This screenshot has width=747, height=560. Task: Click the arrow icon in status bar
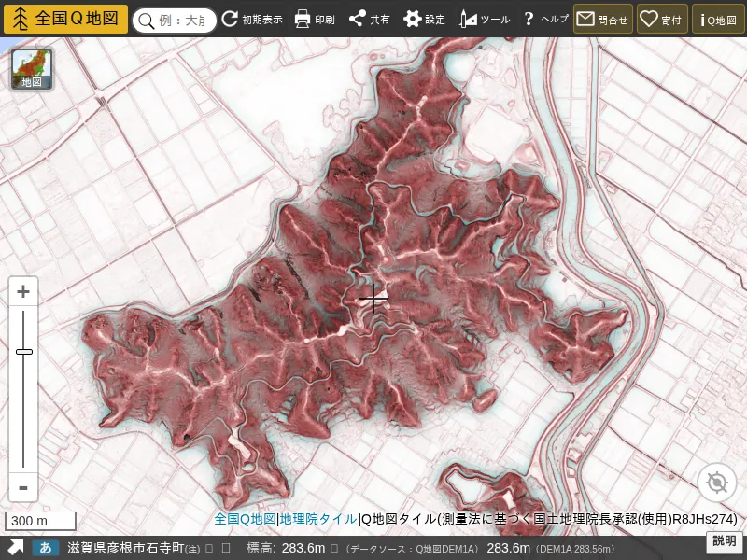click(15, 548)
